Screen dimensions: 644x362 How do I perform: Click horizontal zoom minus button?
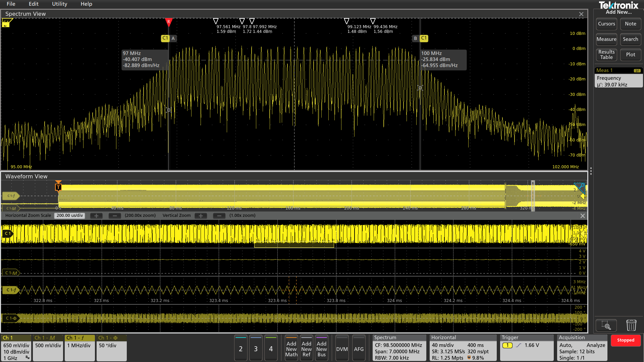[x=115, y=216]
